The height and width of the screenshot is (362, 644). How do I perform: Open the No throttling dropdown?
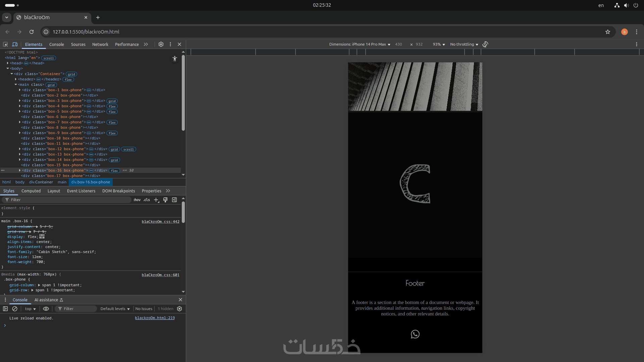point(464,44)
